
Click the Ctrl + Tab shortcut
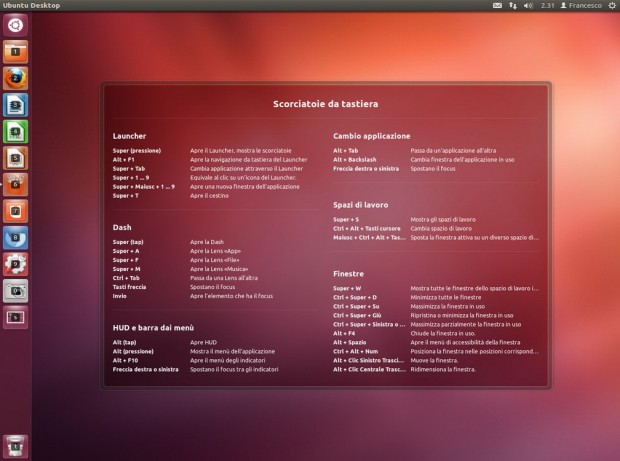point(126,278)
